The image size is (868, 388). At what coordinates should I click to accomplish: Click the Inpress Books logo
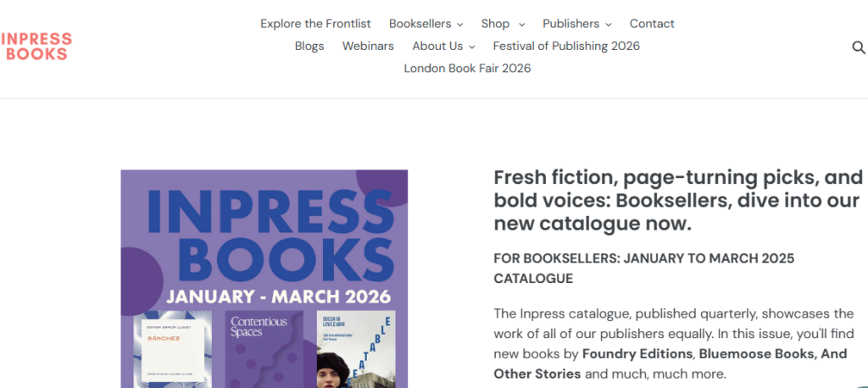36,47
